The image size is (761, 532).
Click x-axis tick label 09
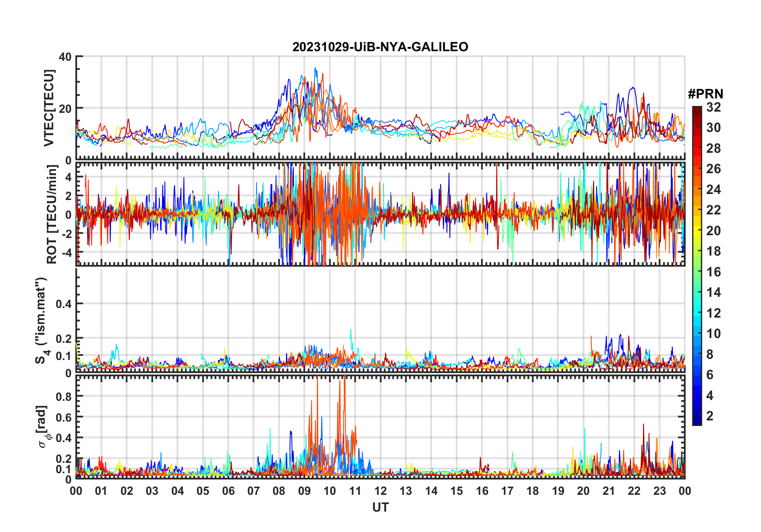[304, 491]
